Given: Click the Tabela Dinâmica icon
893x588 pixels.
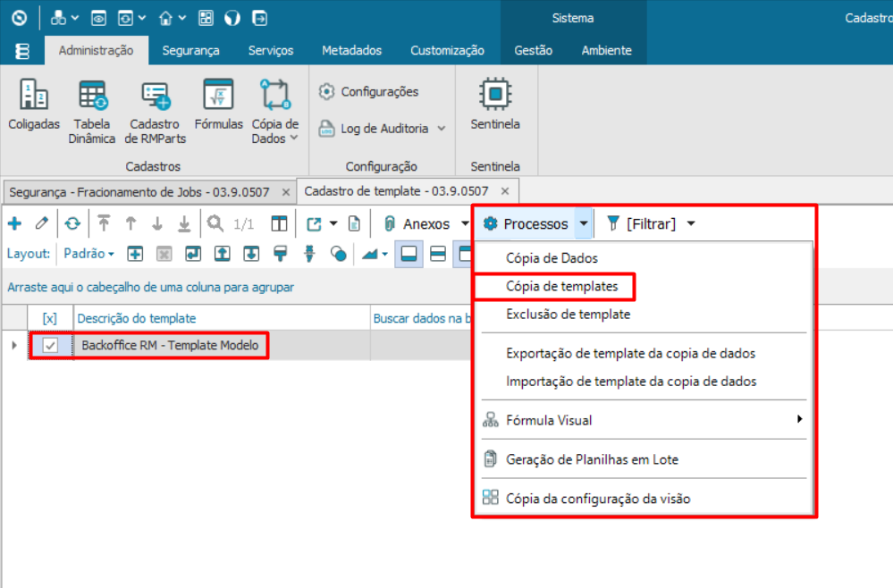Looking at the screenshot, I should 94,95.
